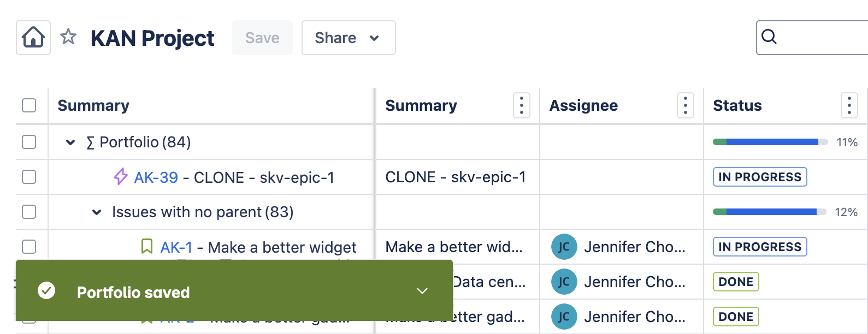Open the second Summary column's options menu
Image resolution: width=868 pixels, height=334 pixels.
(x=521, y=105)
